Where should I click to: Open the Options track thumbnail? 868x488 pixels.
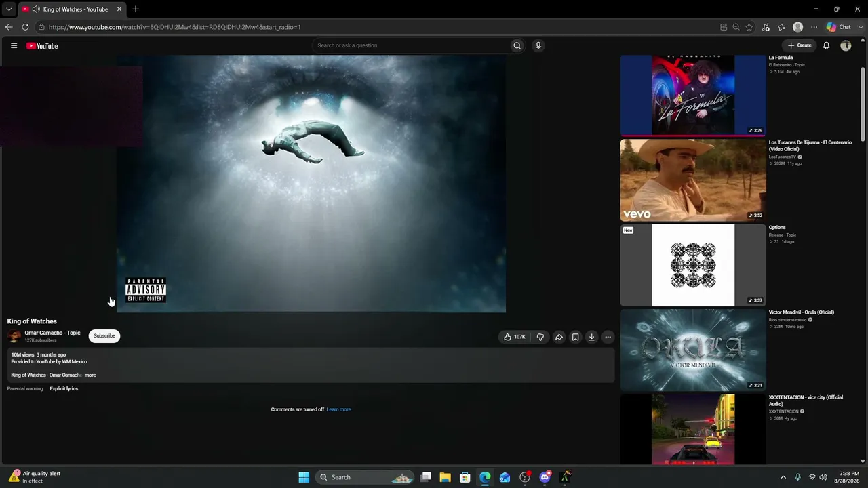click(693, 266)
